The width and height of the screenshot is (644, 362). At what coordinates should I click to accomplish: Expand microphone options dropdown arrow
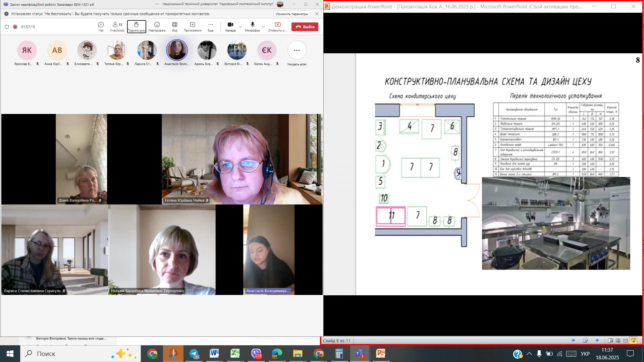263,26
